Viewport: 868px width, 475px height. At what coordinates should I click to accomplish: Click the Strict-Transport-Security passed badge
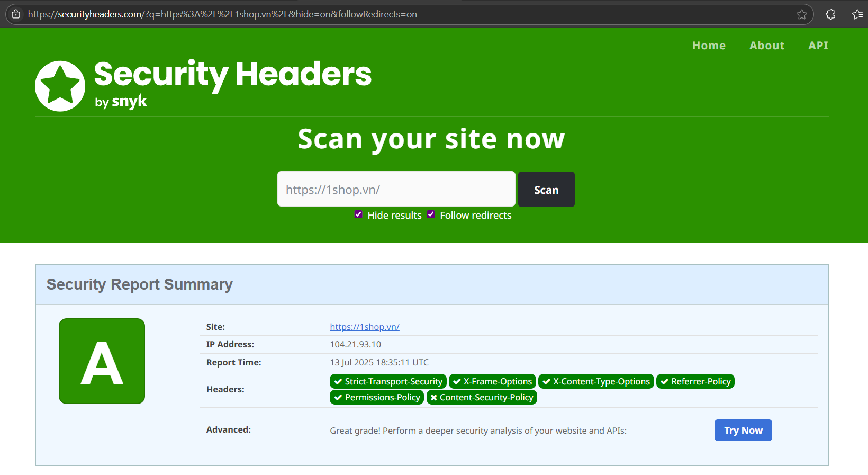point(388,381)
